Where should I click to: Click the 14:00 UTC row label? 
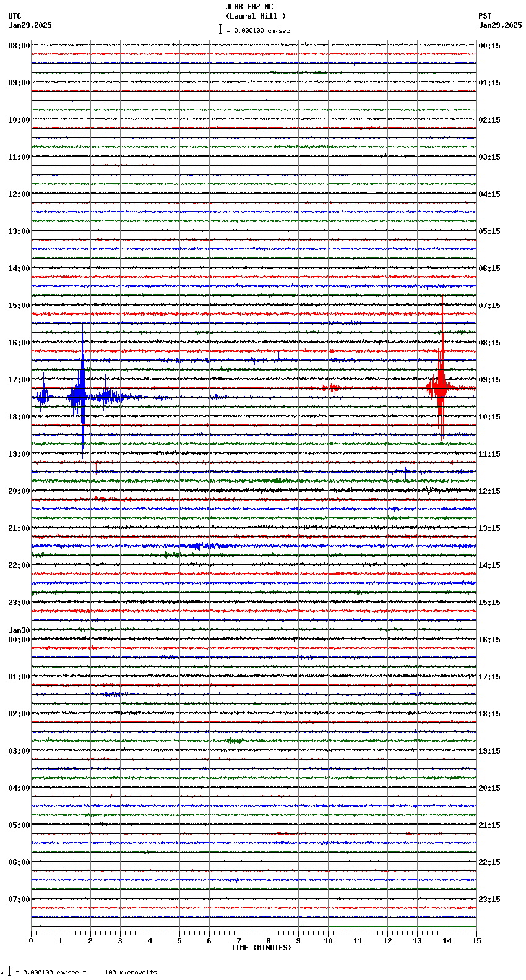tap(19, 269)
